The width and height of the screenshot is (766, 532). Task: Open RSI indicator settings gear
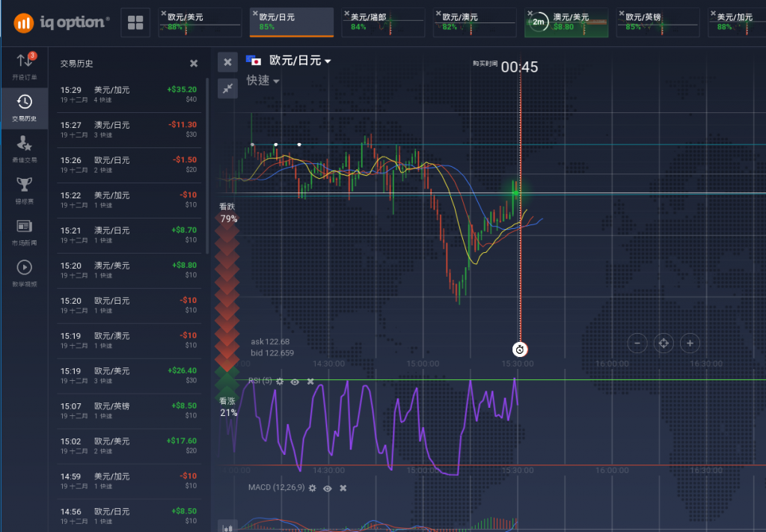280,382
